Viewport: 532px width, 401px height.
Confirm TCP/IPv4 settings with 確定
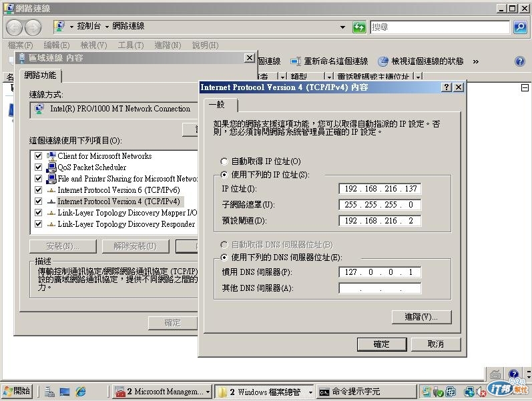coord(382,344)
